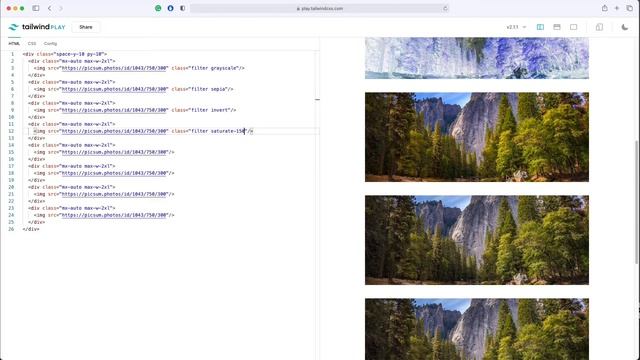Click "filter invert" class text on line 9
This screenshot has height=360, width=640.
pyautogui.click(x=210, y=110)
